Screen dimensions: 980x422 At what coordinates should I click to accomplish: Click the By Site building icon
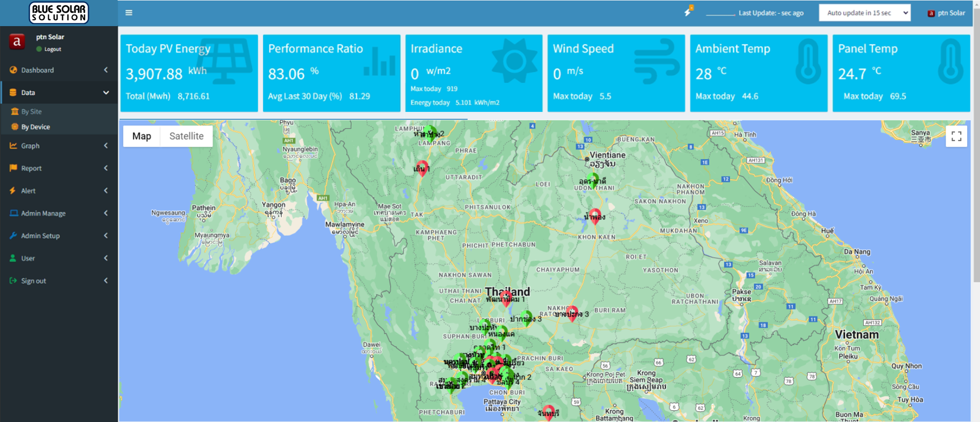(15, 111)
